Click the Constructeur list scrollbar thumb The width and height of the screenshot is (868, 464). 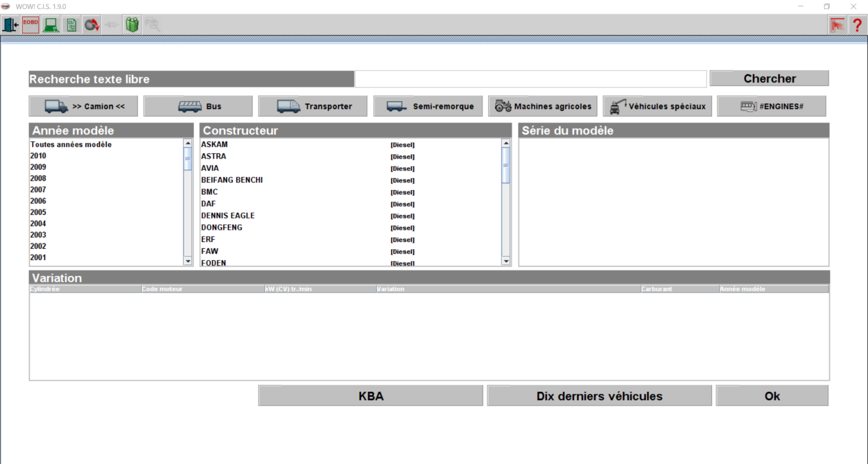[506, 166]
